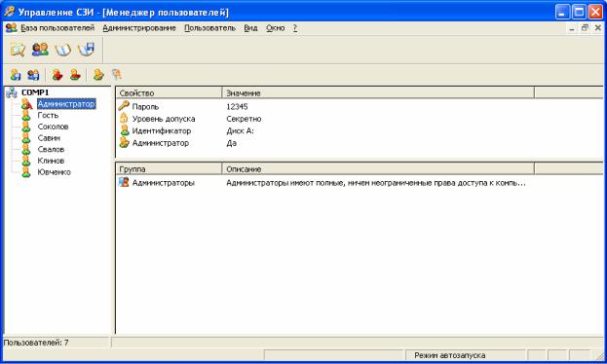Select the Администратор user in the tree
This screenshot has height=364, width=607.
(x=66, y=104)
